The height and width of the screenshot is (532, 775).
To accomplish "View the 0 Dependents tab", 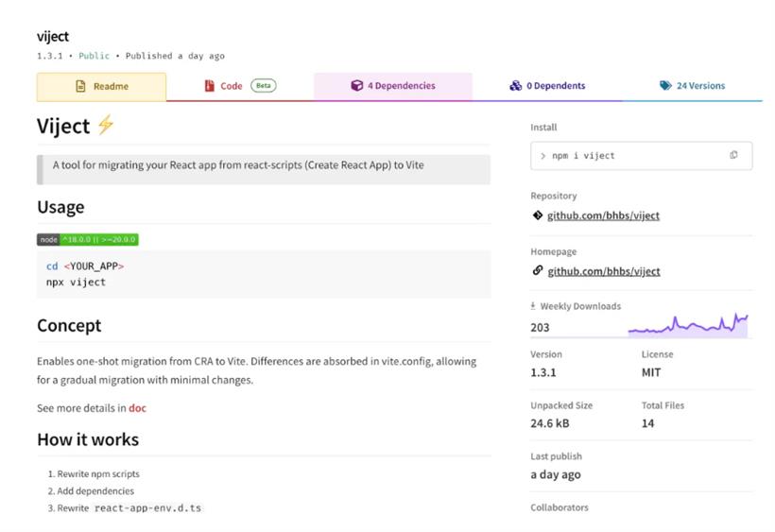I will [547, 86].
